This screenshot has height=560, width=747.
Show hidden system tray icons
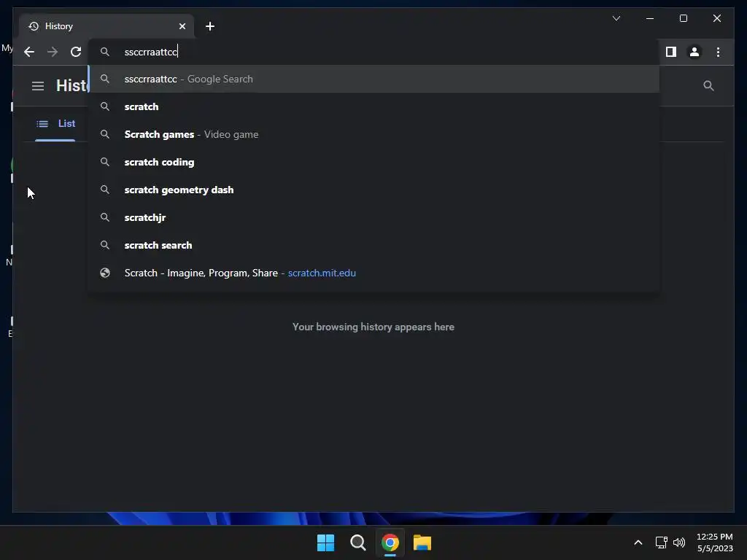click(638, 542)
